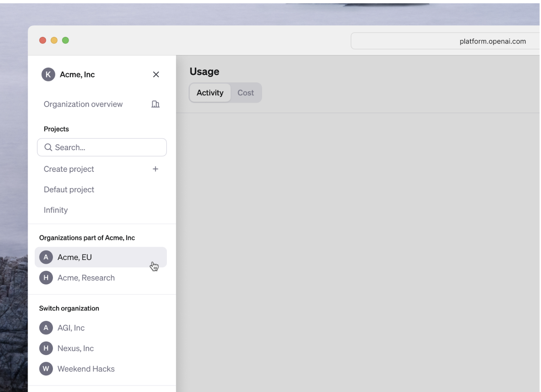
Task: Click the red close window button
Action: point(43,40)
